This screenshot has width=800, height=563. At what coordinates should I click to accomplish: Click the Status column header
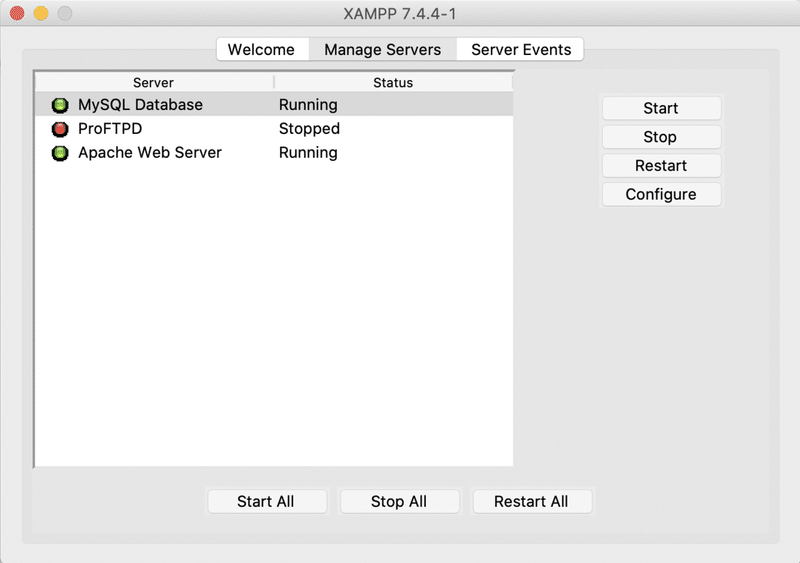(x=393, y=82)
